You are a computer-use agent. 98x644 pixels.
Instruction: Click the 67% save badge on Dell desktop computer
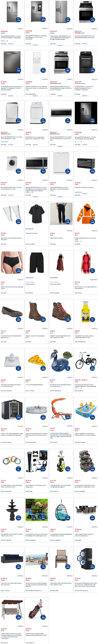tap(93, 567)
